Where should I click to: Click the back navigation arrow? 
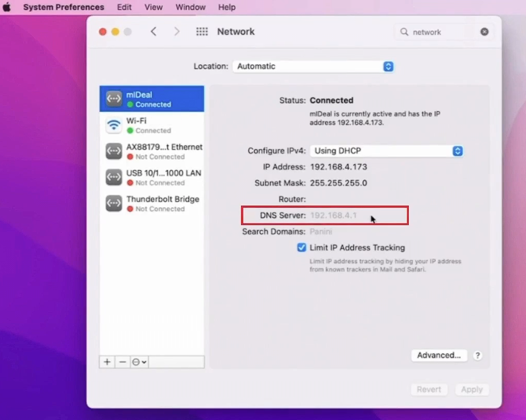(x=153, y=32)
